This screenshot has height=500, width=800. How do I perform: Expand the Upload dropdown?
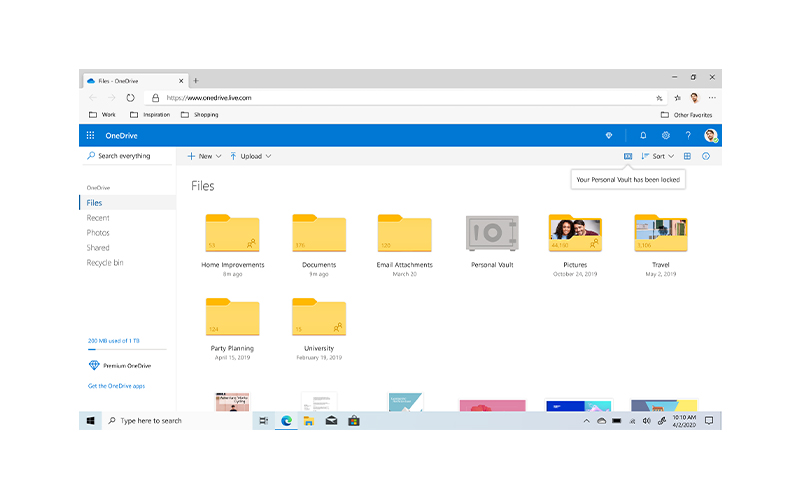click(250, 156)
